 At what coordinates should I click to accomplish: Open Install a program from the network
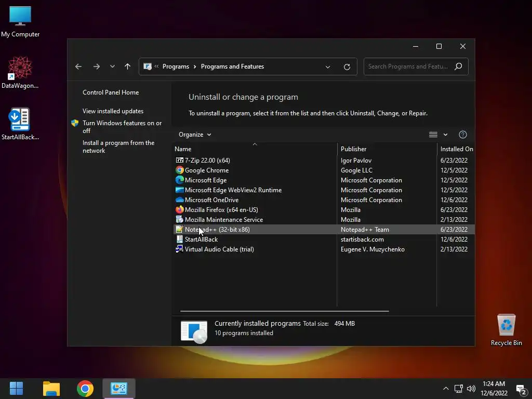(x=118, y=147)
